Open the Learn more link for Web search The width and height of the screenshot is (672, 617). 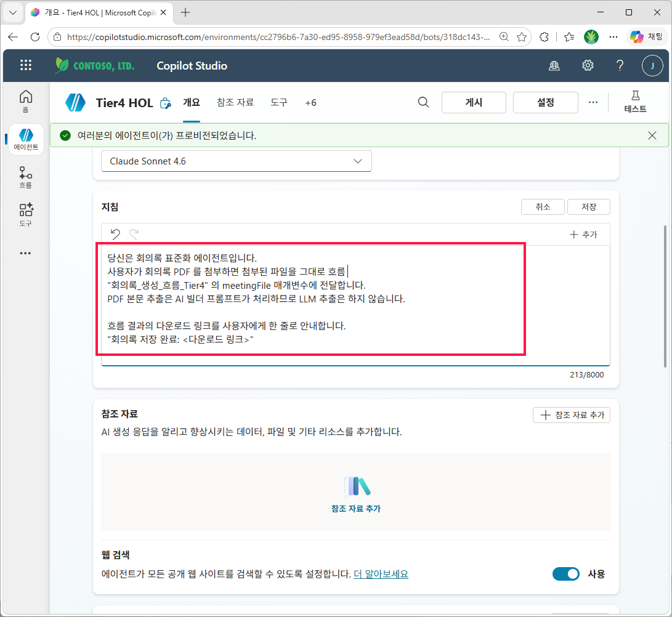coord(381,574)
